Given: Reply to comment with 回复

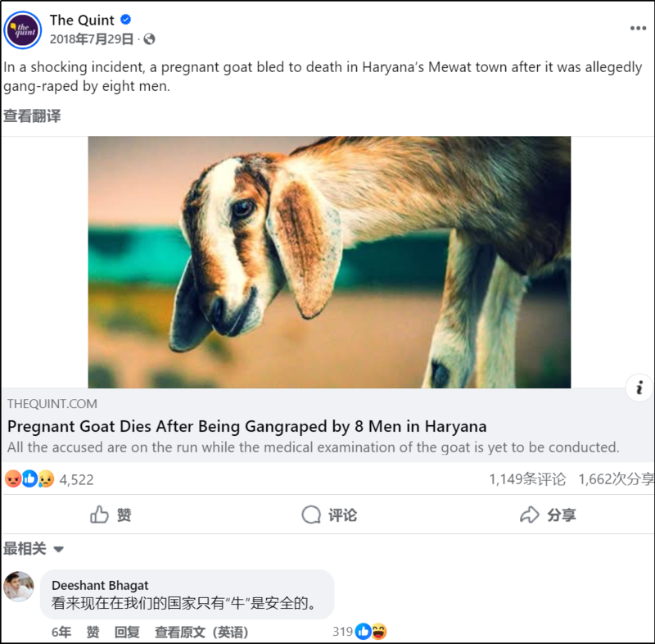Looking at the screenshot, I should (x=127, y=632).
